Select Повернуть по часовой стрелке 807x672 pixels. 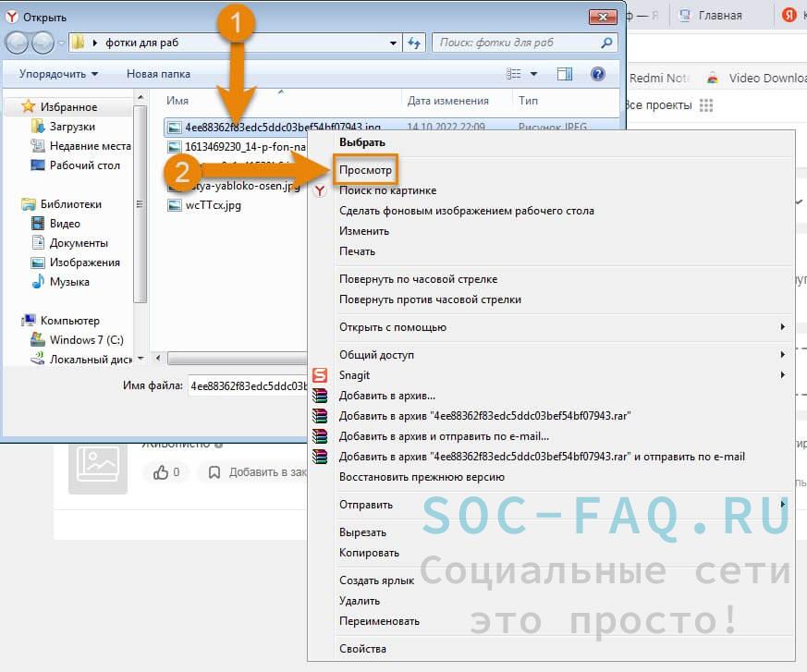(x=418, y=279)
